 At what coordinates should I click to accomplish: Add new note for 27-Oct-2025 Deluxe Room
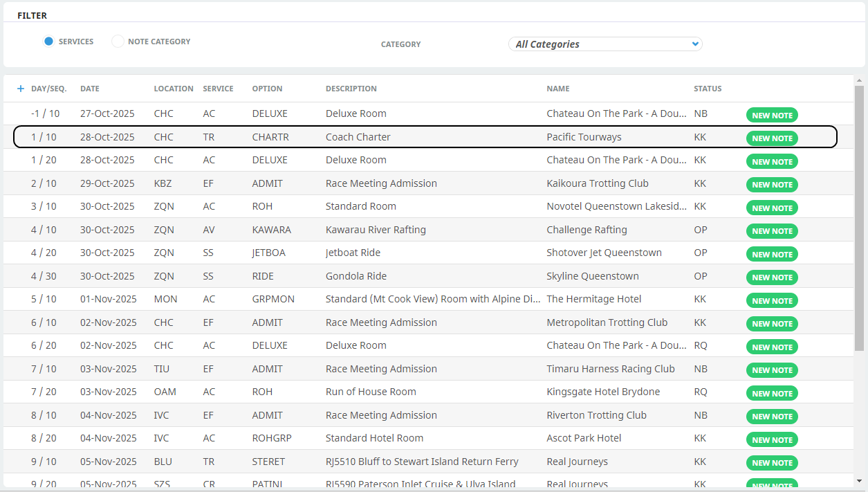772,116
